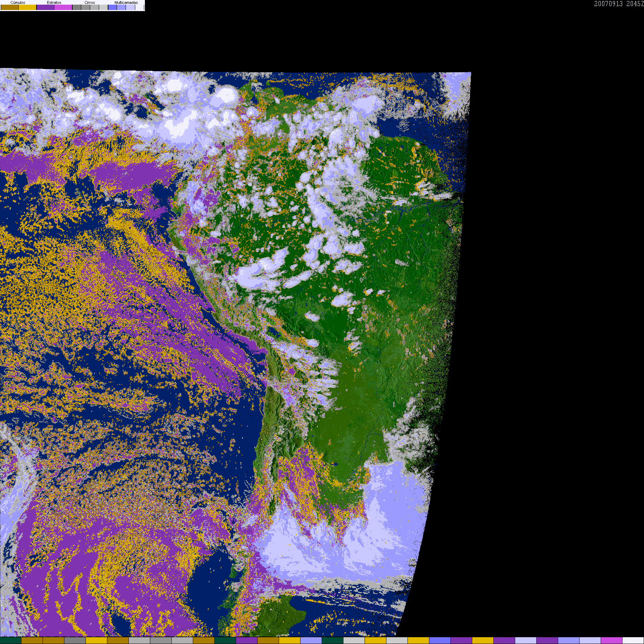Click the date stamp '20070913'
The width and height of the screenshot is (644, 644).
(608, 4)
